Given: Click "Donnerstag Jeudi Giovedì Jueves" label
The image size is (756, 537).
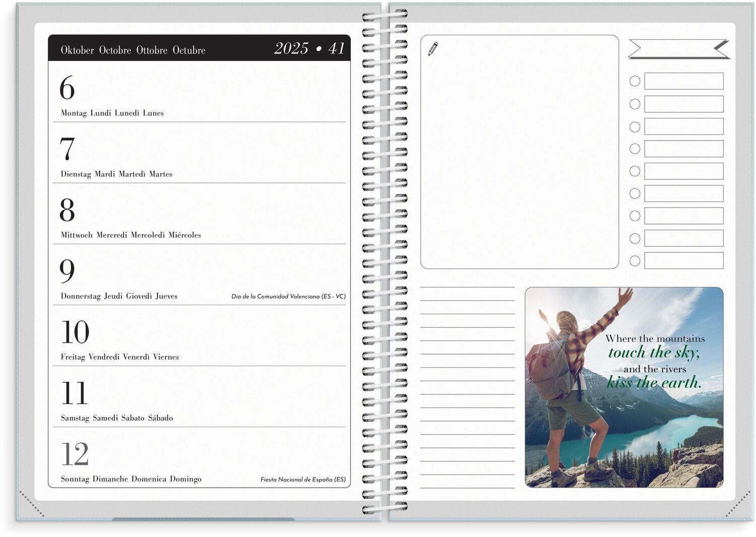Looking at the screenshot, I should click(x=119, y=296).
